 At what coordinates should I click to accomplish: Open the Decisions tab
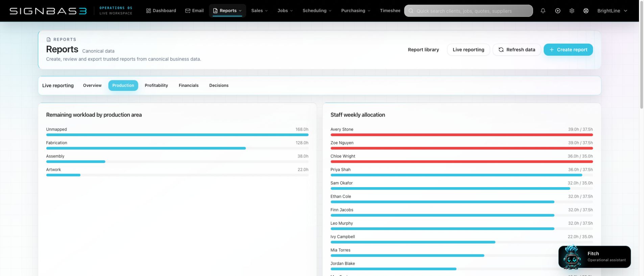click(x=219, y=85)
